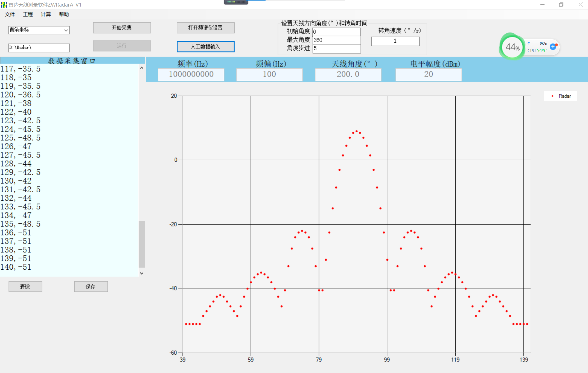Click the app icon in title bar
This screenshot has height=373, width=588.
click(x=4, y=5)
